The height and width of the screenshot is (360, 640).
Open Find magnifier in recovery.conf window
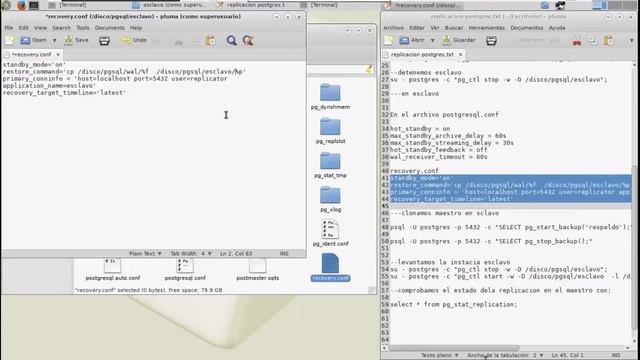[231, 40]
